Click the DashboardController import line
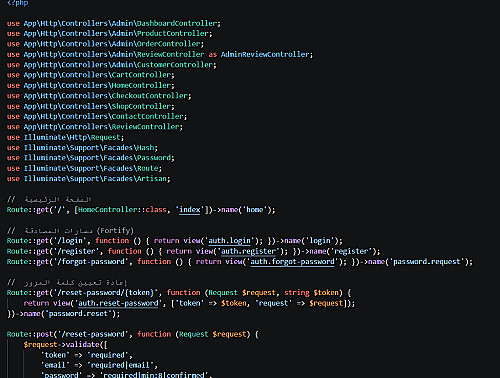The height and width of the screenshot is (378, 500). click(113, 24)
